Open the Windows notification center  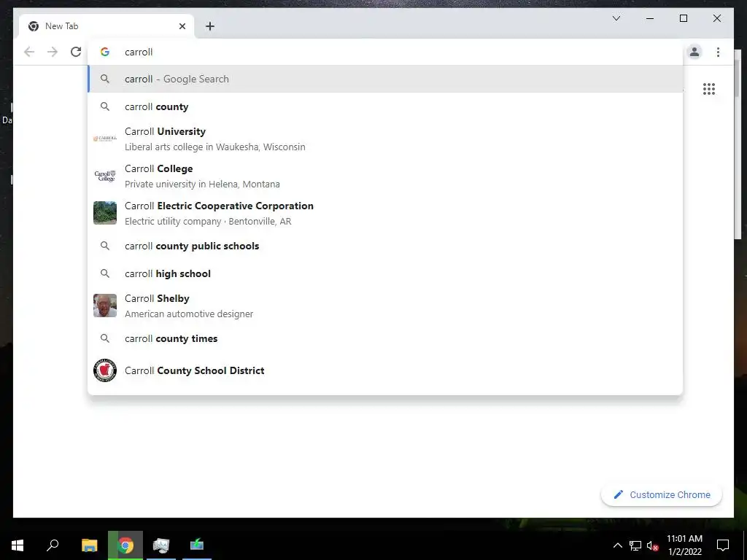pyautogui.click(x=723, y=545)
